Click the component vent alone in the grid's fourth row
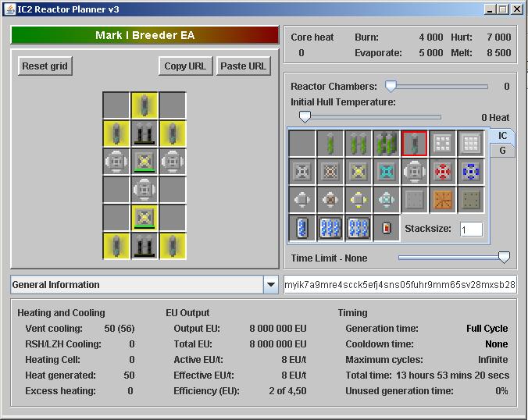This screenshot has width=528, height=420. click(x=144, y=190)
